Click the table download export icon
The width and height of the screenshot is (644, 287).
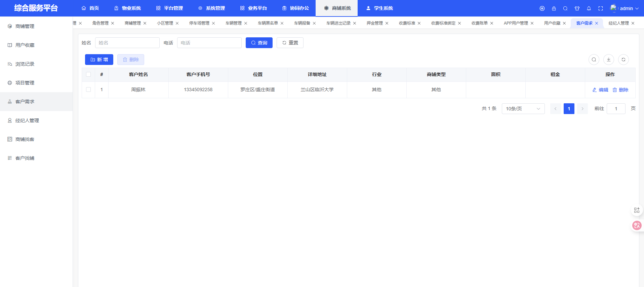[608, 60]
